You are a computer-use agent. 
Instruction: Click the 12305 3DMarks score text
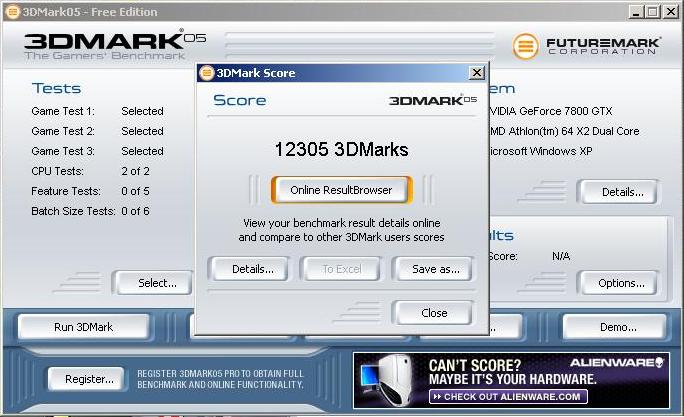coord(342,149)
